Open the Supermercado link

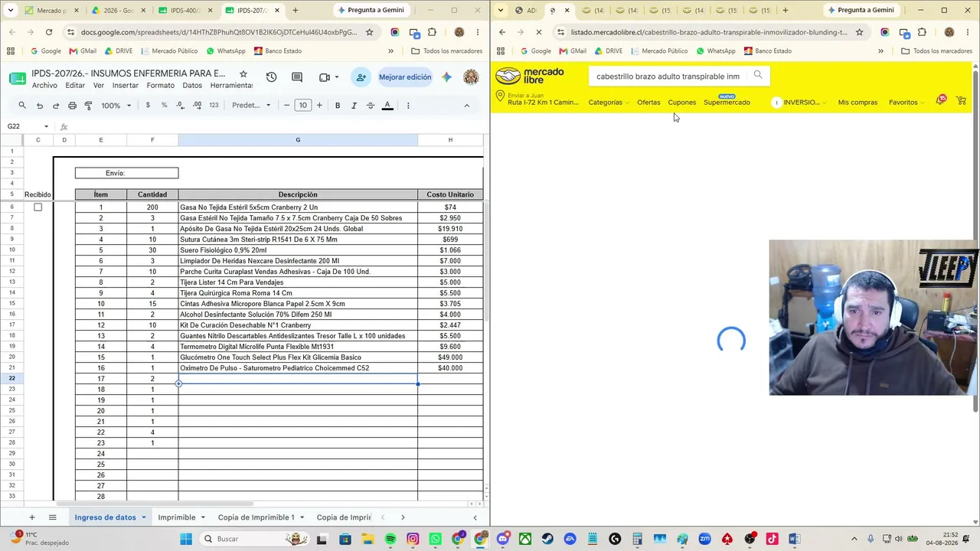(727, 103)
